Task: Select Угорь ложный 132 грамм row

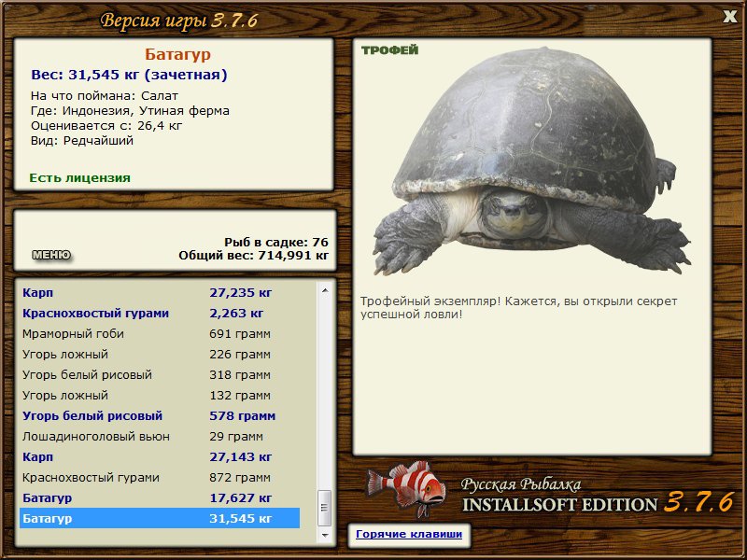Action: (x=160, y=395)
